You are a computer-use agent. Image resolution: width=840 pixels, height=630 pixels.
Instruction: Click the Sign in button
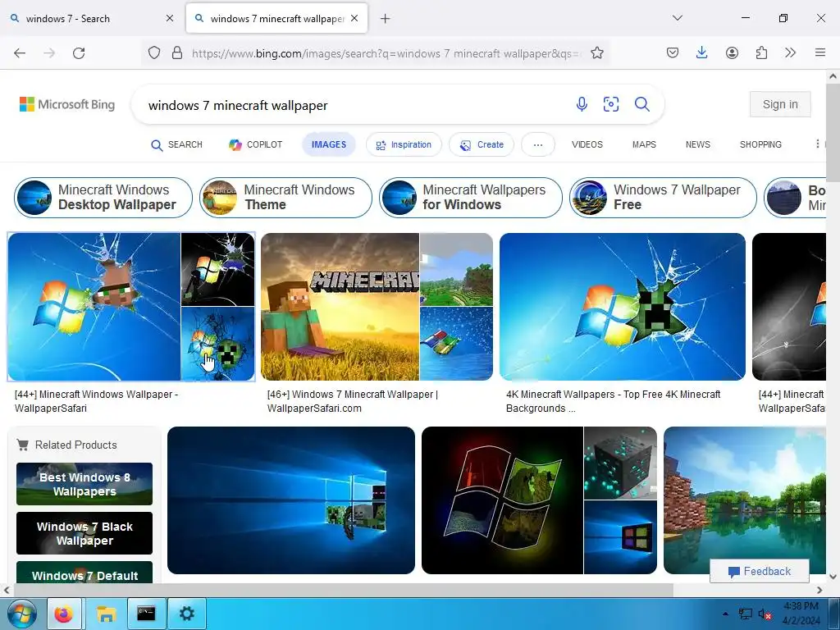[780, 104]
